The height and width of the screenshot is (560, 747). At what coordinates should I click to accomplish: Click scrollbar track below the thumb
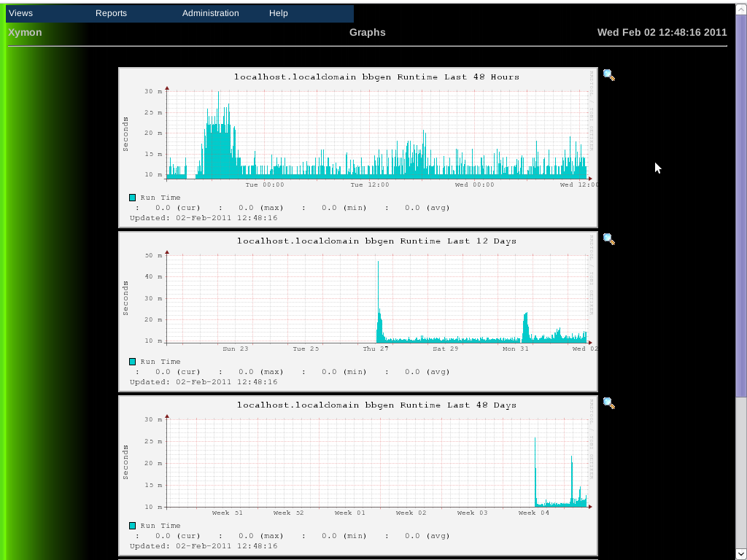pyautogui.click(x=741, y=474)
